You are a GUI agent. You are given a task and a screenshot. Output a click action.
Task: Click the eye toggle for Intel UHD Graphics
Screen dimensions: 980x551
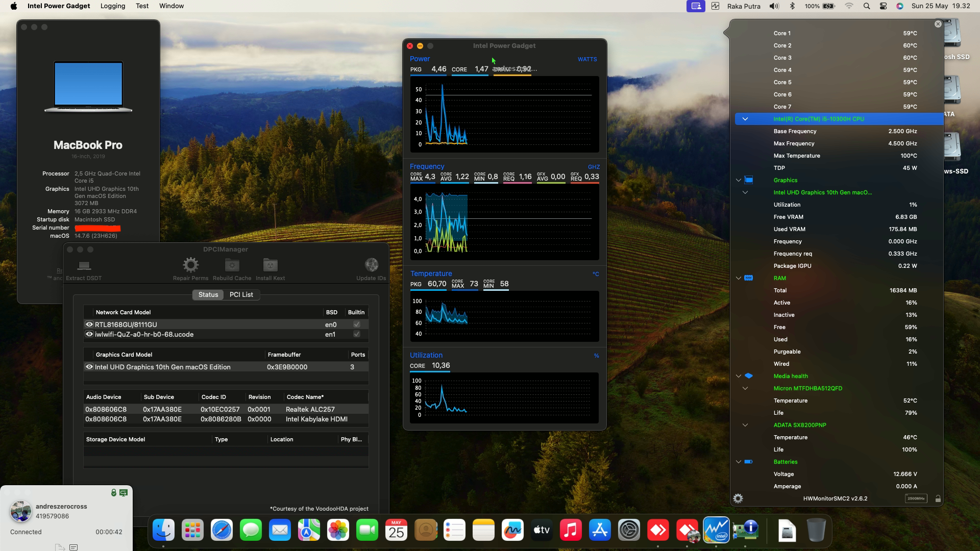89,367
